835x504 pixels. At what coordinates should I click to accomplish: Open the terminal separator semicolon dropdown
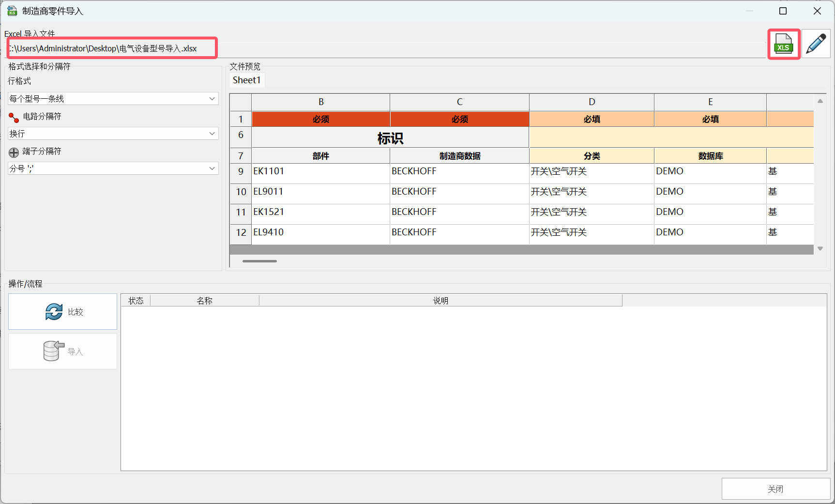(113, 168)
